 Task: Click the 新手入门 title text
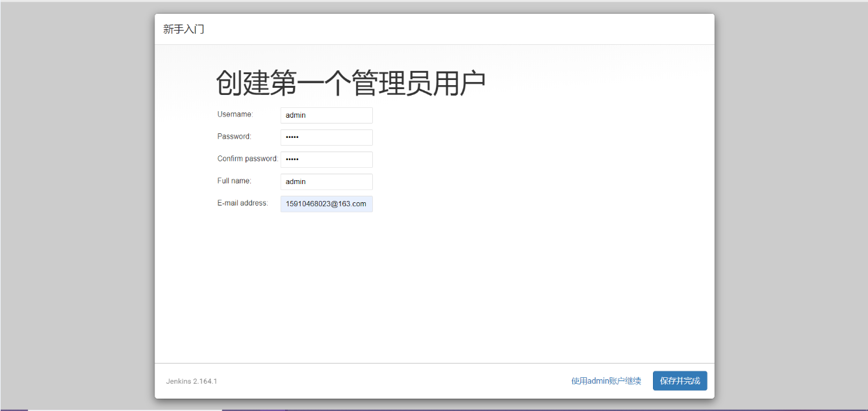tap(184, 29)
